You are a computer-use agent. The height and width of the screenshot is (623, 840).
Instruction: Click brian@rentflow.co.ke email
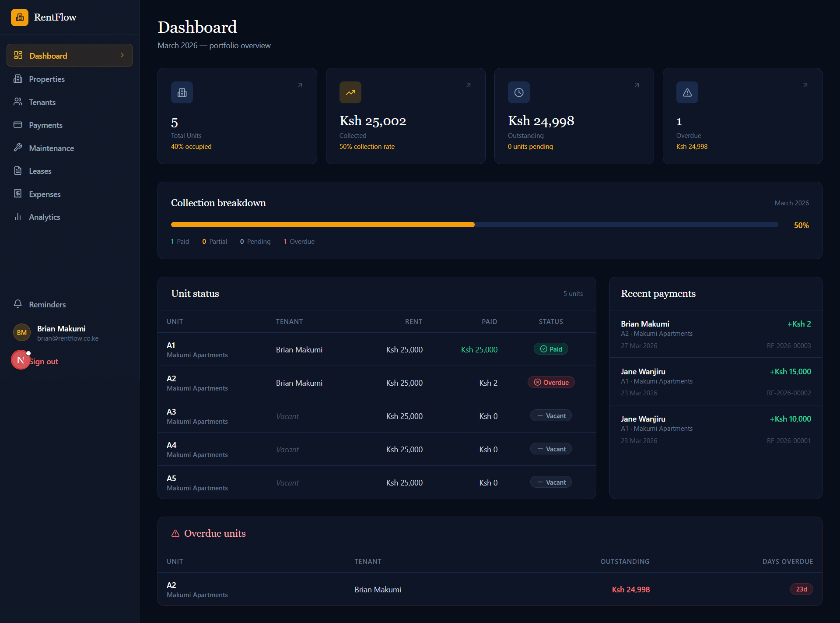68,338
